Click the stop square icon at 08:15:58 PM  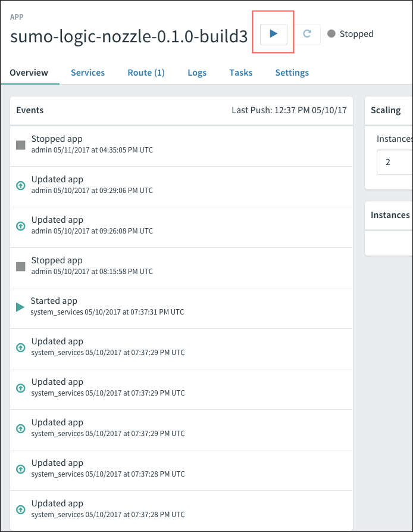(x=21, y=266)
